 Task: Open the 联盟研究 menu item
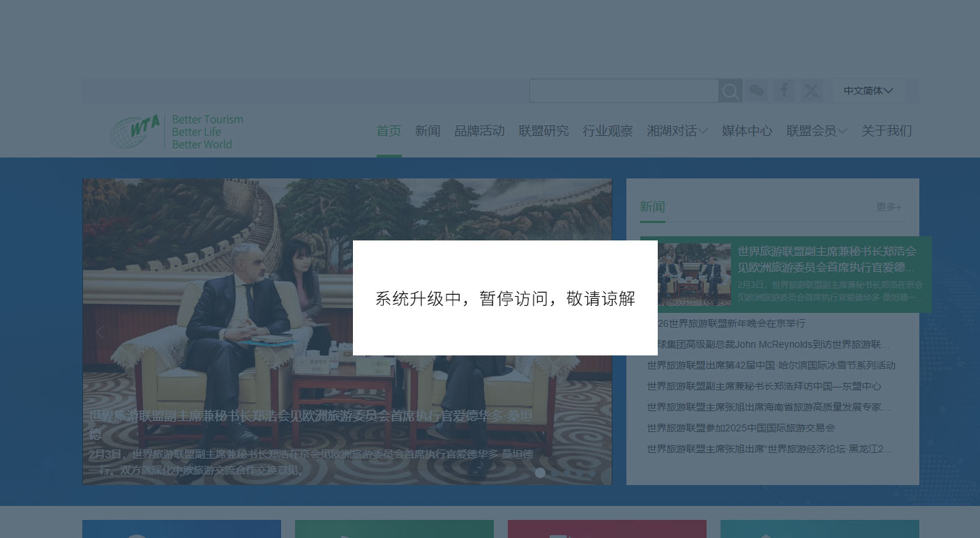tap(543, 131)
